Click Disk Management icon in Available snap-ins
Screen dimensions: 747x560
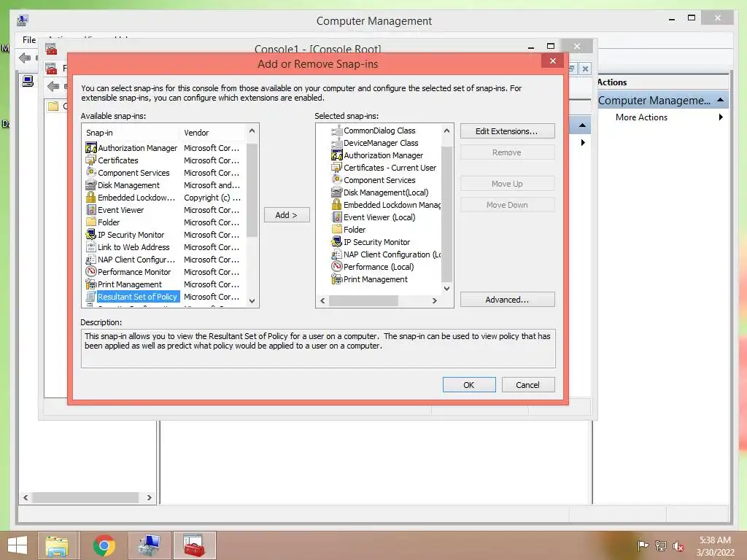tap(91, 185)
